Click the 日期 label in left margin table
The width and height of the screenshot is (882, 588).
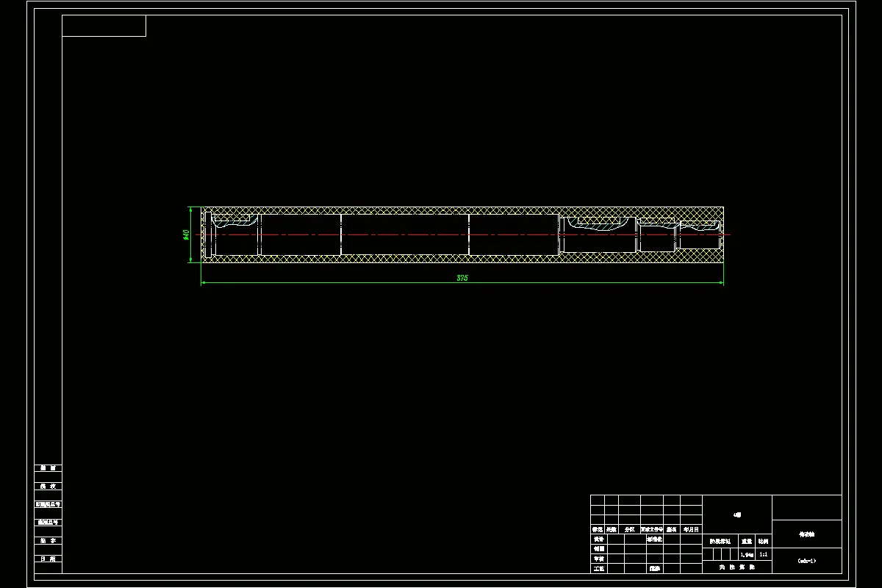48,559
